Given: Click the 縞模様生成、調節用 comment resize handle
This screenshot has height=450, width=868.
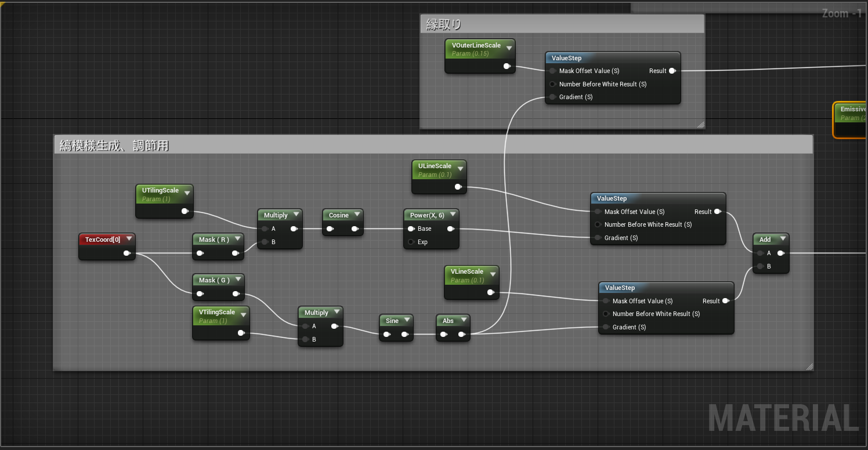Looking at the screenshot, I should point(809,366).
